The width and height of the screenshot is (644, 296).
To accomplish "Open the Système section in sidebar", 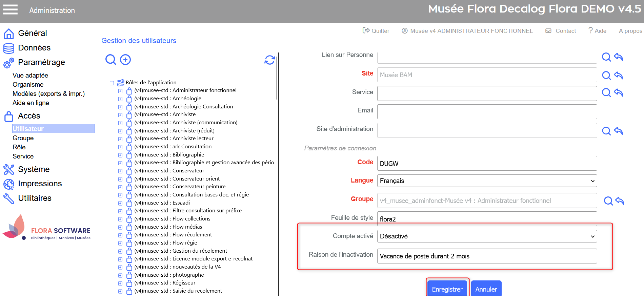I will (34, 169).
